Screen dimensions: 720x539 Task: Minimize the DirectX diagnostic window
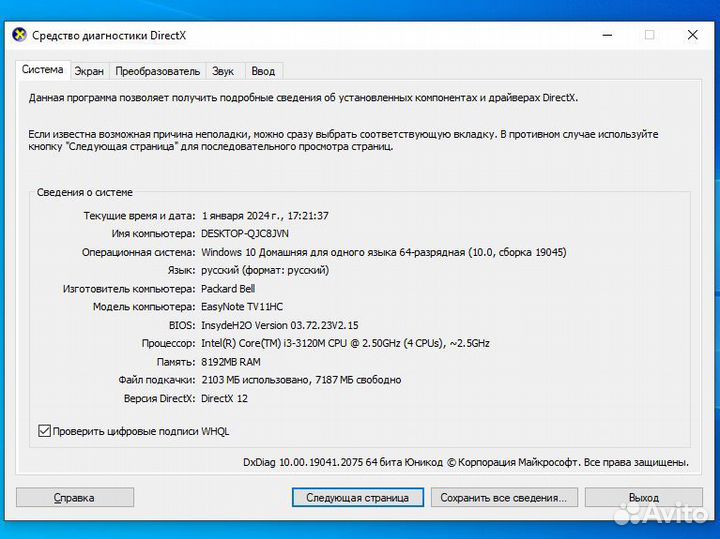coord(608,35)
